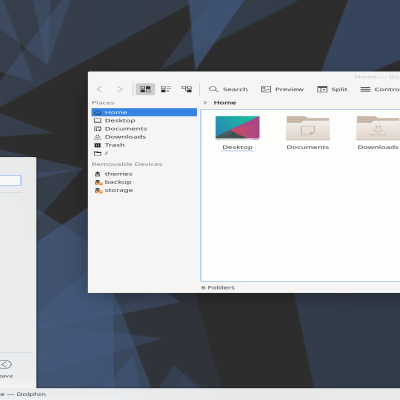Click the Downloads icon in Places
This screenshot has height=400, width=400.
tap(98, 137)
